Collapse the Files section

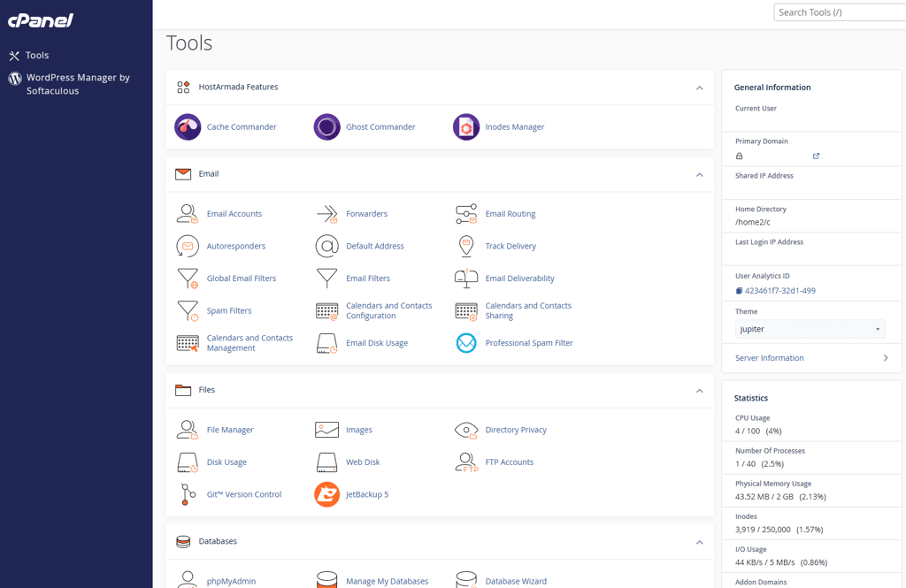[x=699, y=391]
